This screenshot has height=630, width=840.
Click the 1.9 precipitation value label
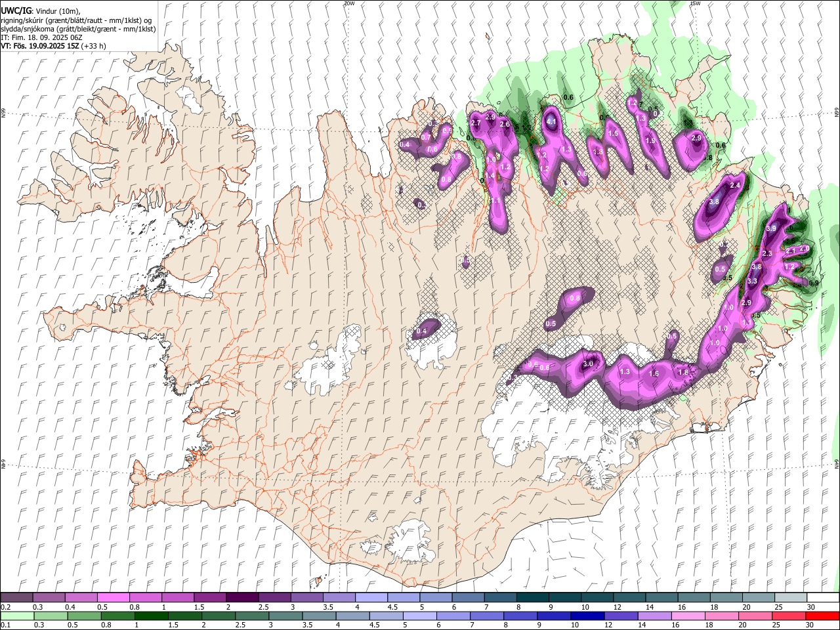(x=650, y=140)
